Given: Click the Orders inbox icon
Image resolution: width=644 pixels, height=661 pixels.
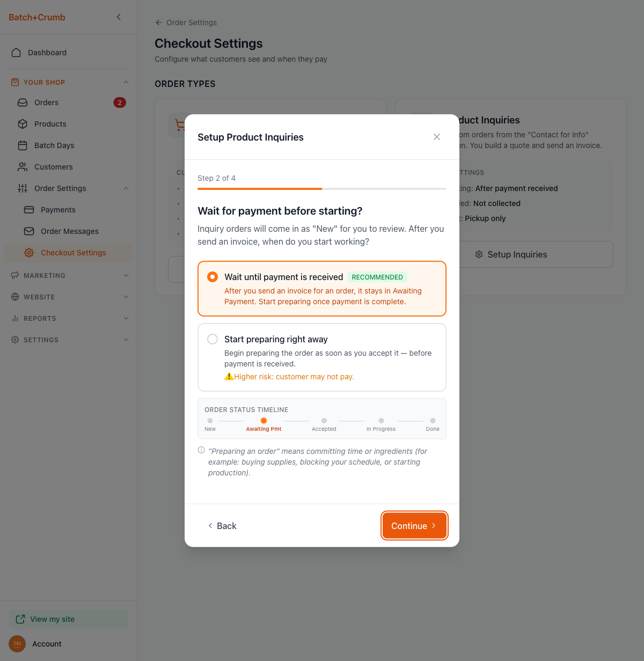Looking at the screenshot, I should tap(23, 102).
